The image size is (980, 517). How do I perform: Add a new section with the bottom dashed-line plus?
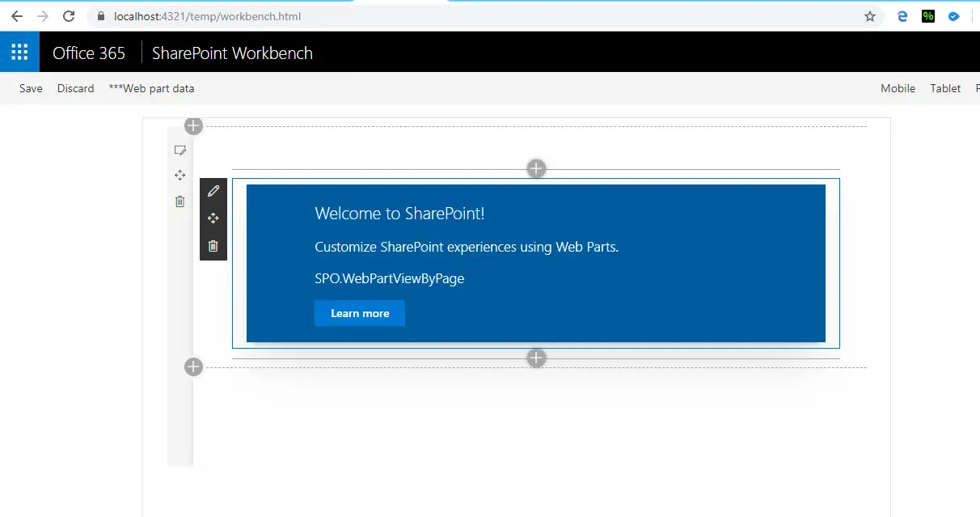[x=193, y=367]
